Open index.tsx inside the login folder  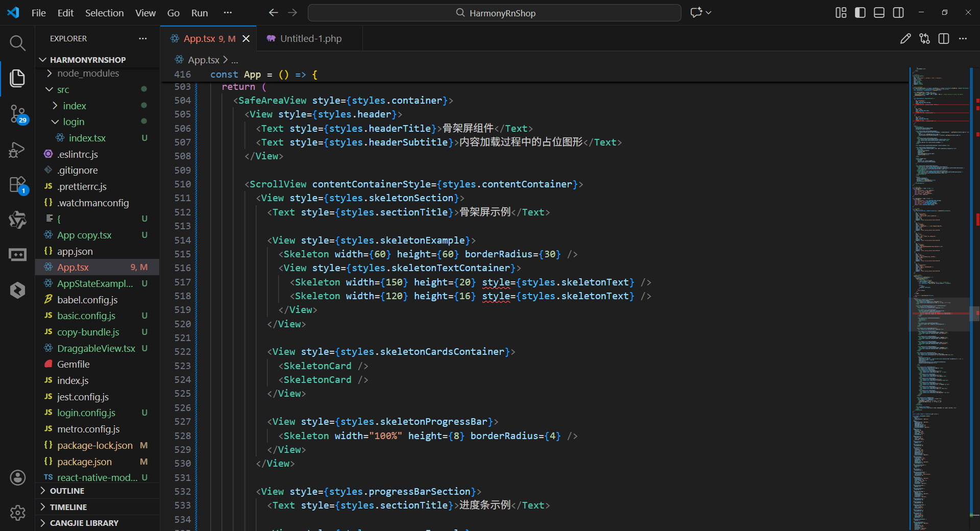pyautogui.click(x=97, y=138)
